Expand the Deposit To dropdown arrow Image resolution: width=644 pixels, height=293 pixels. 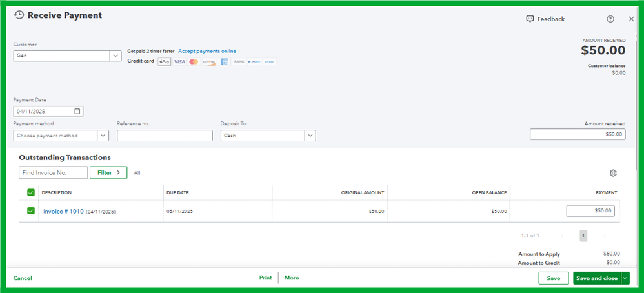(310, 136)
